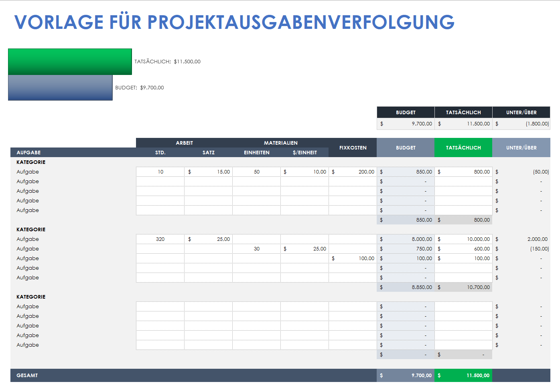Click rate cell with value 25,00 next to 320
The image size is (560, 392).
tap(208, 239)
